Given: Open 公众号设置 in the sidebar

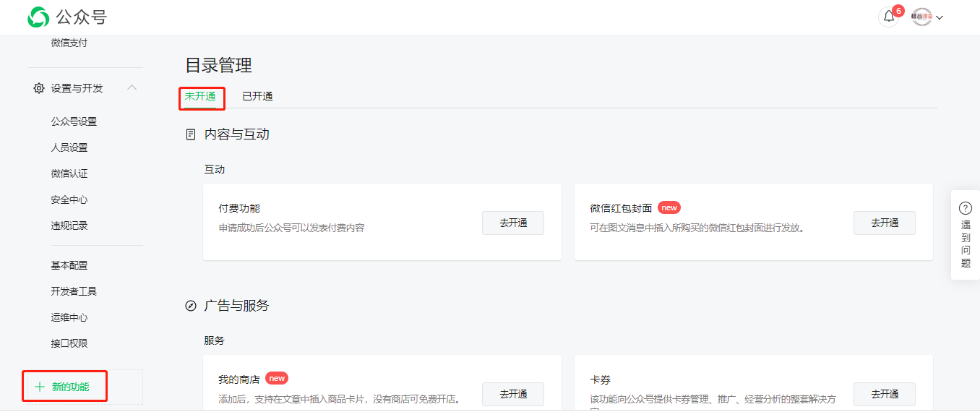Looking at the screenshot, I should click(x=74, y=121).
